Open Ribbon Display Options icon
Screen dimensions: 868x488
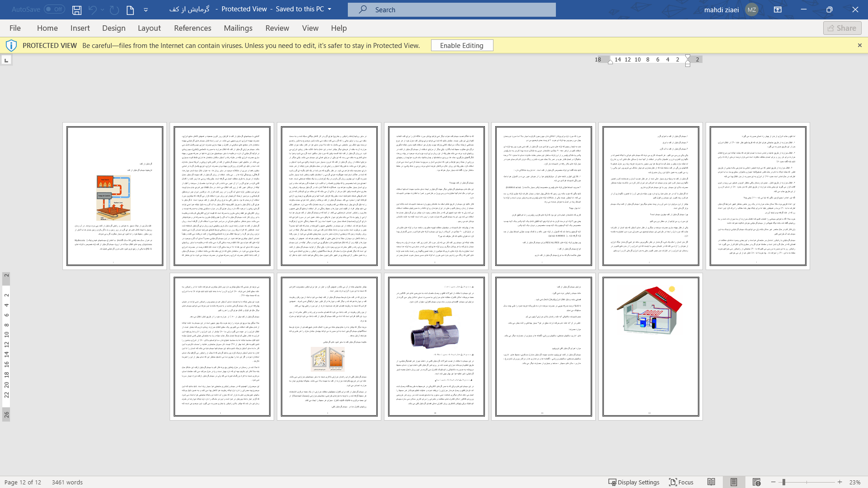tap(778, 9)
